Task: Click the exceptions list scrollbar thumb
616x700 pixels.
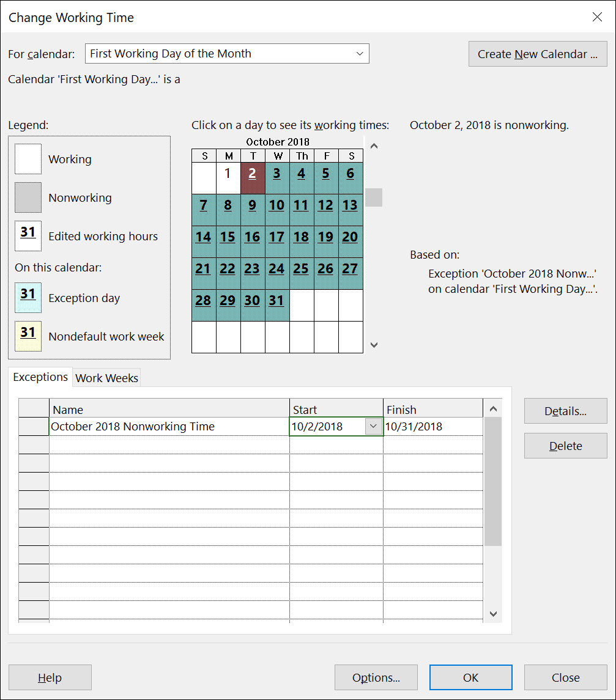Action: [493, 482]
